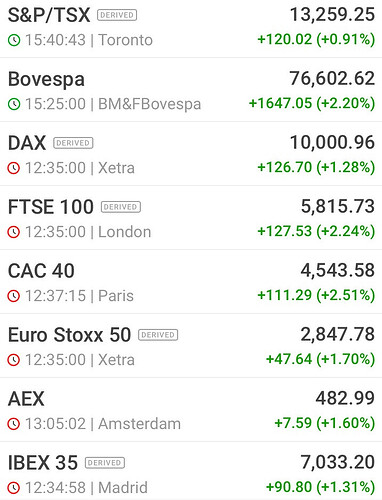Click the red clock icon beside Paris
The width and height of the screenshot is (382, 500).
[x=14, y=296]
